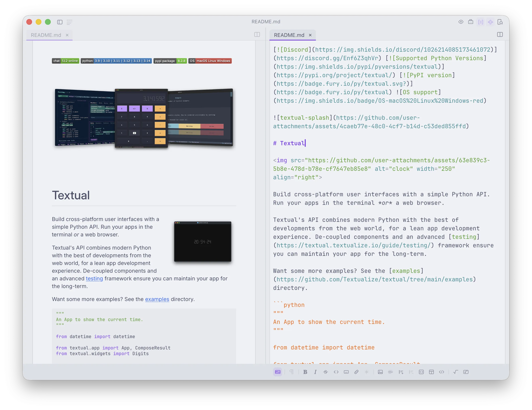Click the dimmed list indent icon

coord(411,372)
